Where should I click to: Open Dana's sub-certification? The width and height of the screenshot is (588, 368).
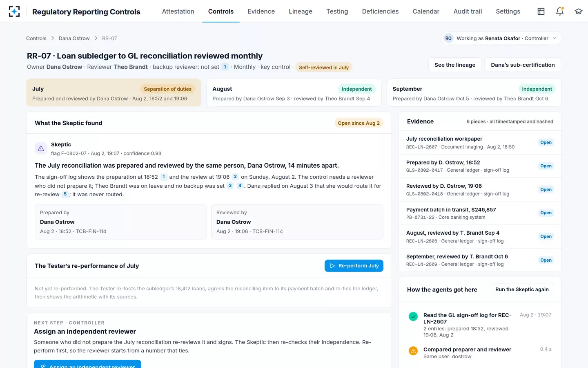pyautogui.click(x=523, y=65)
